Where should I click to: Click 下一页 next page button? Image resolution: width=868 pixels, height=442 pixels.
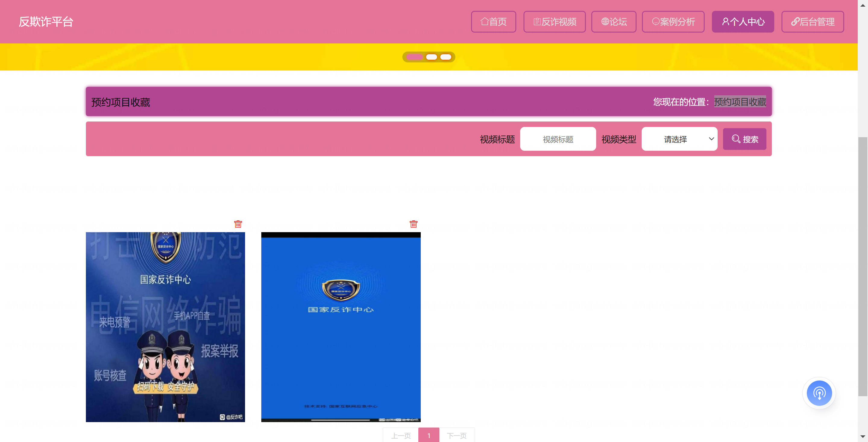tap(457, 435)
